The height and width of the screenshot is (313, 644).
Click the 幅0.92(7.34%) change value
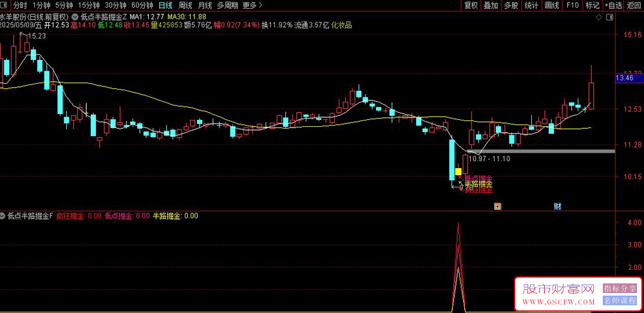coord(236,25)
